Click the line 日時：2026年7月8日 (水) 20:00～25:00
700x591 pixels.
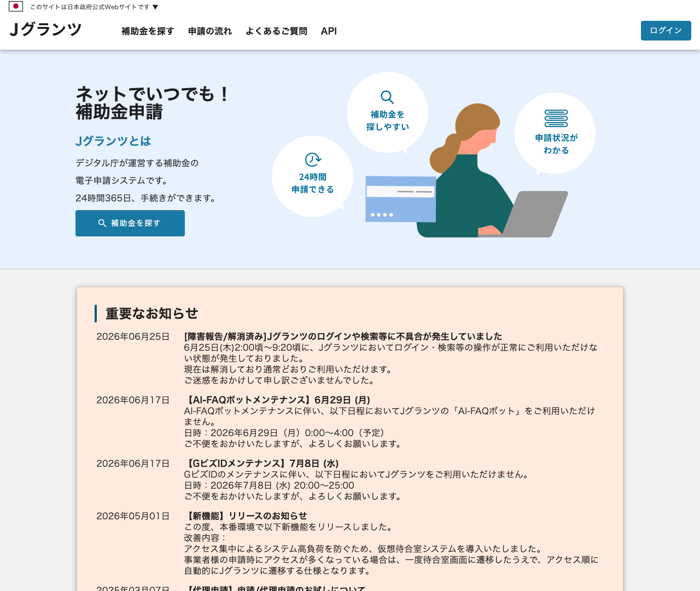(269, 485)
